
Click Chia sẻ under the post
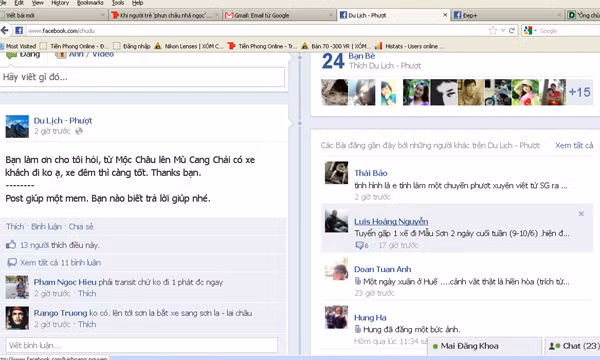pyautogui.click(x=81, y=226)
